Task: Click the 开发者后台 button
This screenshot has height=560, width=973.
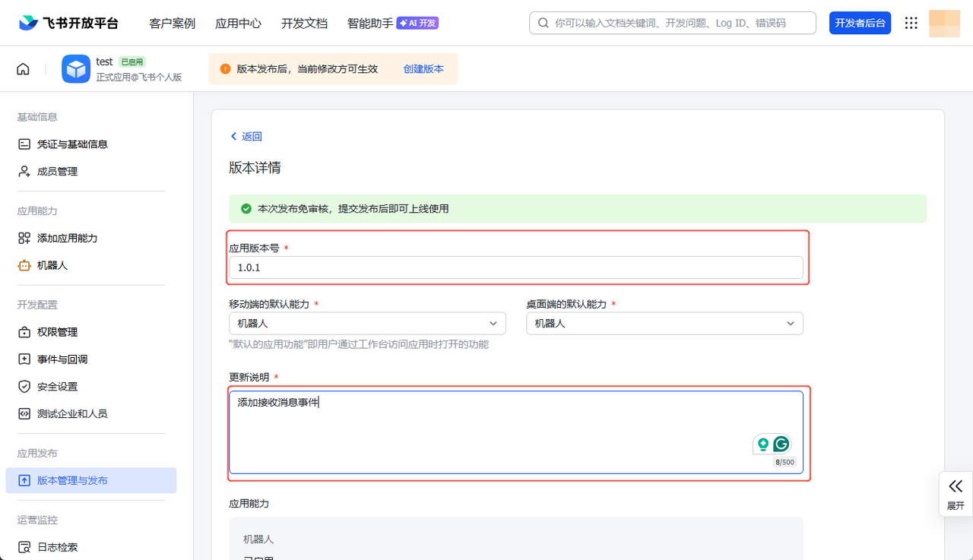Action: click(860, 23)
